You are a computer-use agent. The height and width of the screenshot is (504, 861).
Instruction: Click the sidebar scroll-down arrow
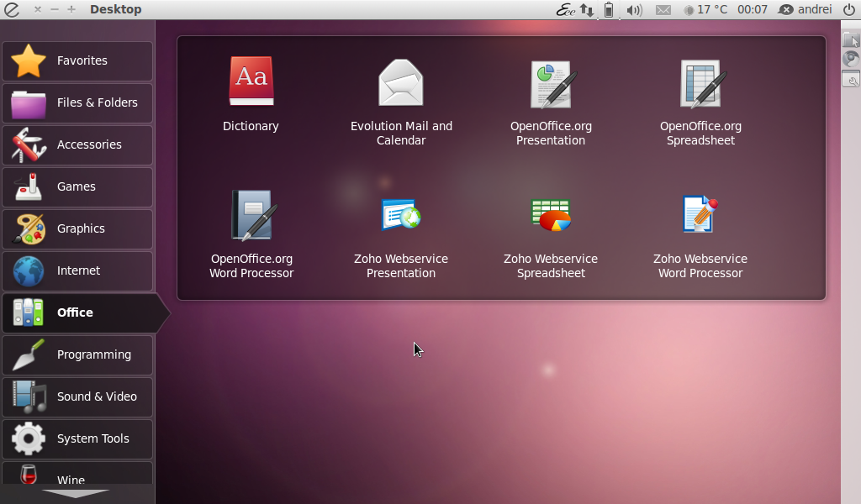coord(76,494)
